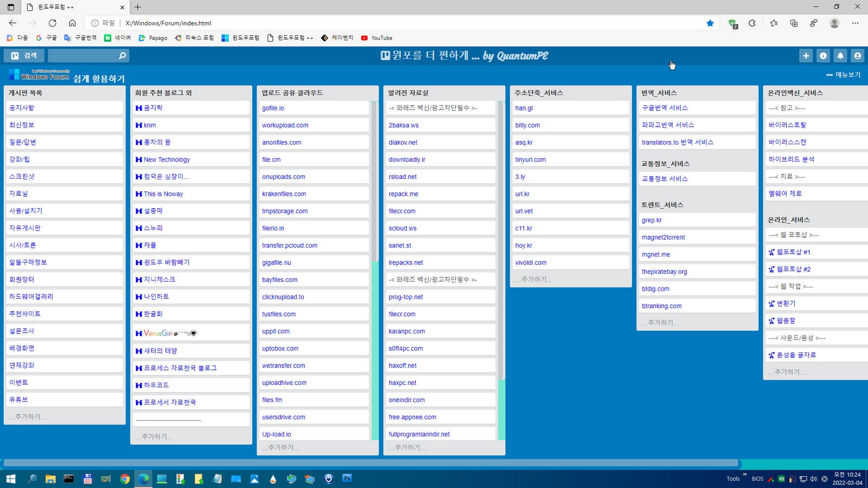Open the 2baksa.ws link
The image size is (868, 488).
(x=441, y=125)
